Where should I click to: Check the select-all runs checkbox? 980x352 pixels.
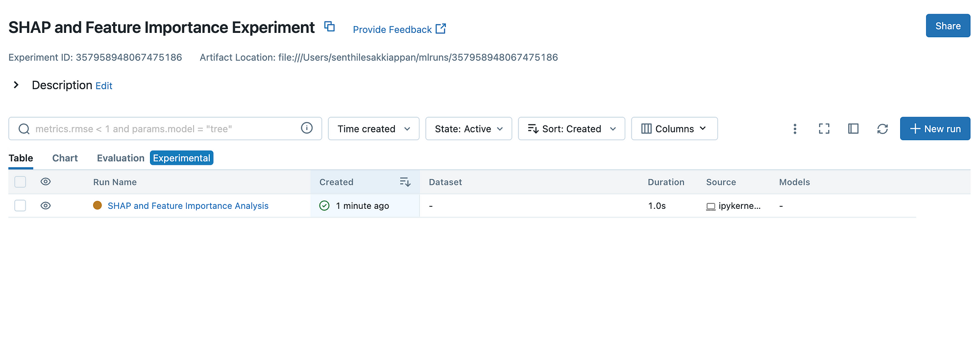coord(20,181)
